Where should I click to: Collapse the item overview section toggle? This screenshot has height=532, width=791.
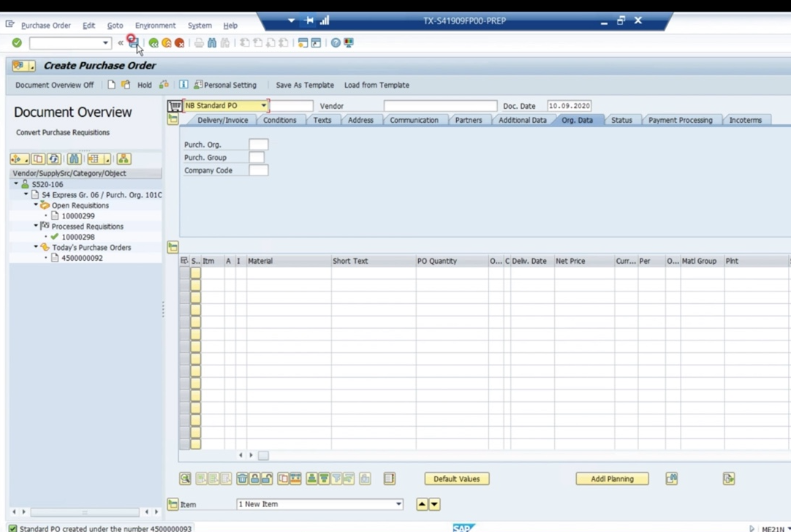173,247
